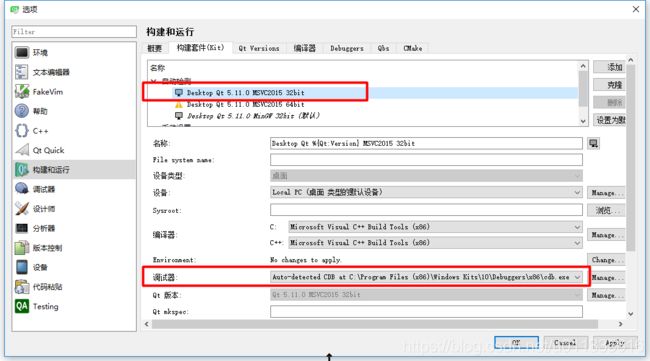Select the C++ settings category
Screen dimensions: 650x361
point(74,131)
